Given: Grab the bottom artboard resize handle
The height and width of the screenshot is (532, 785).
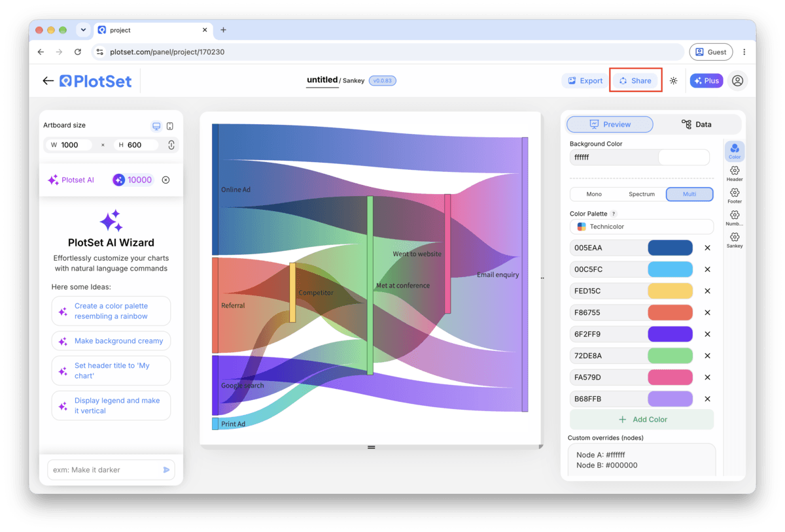Looking at the screenshot, I should tap(371, 448).
